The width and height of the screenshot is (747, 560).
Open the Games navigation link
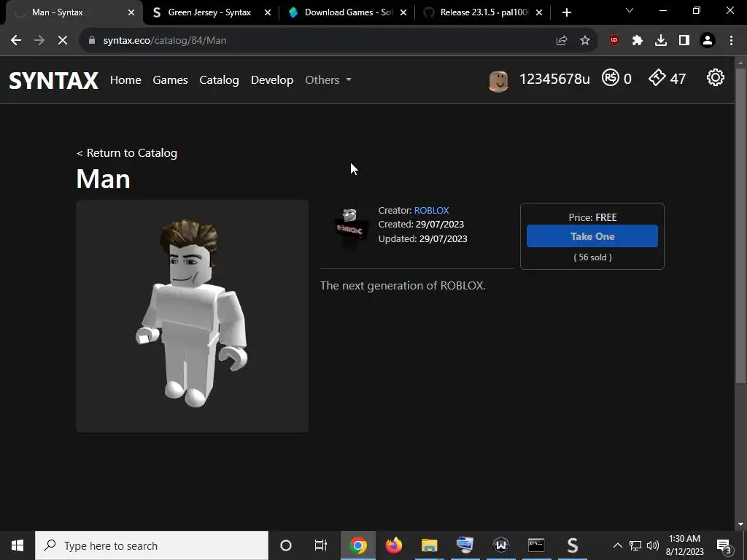pyautogui.click(x=170, y=80)
